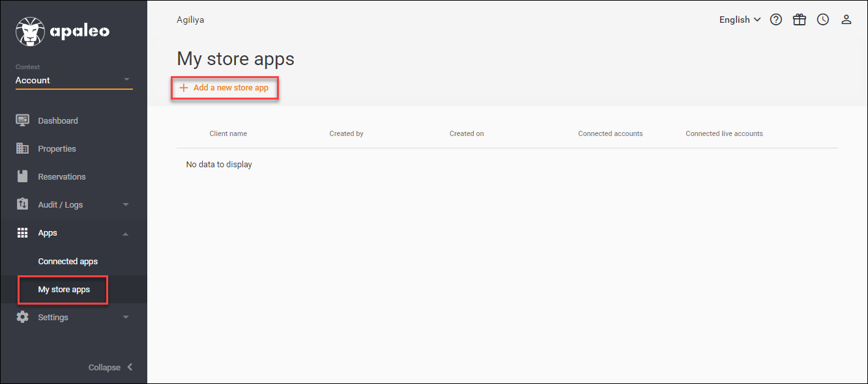Image resolution: width=868 pixels, height=384 pixels.
Task: Click the My store apps page heading
Action: click(235, 59)
